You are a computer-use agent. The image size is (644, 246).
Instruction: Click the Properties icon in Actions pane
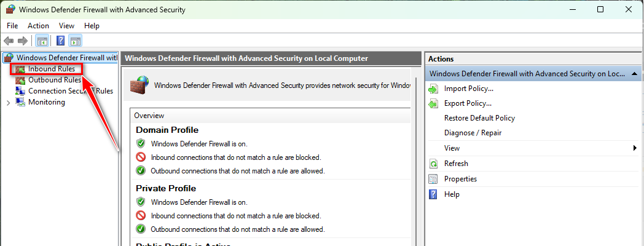coord(433,179)
